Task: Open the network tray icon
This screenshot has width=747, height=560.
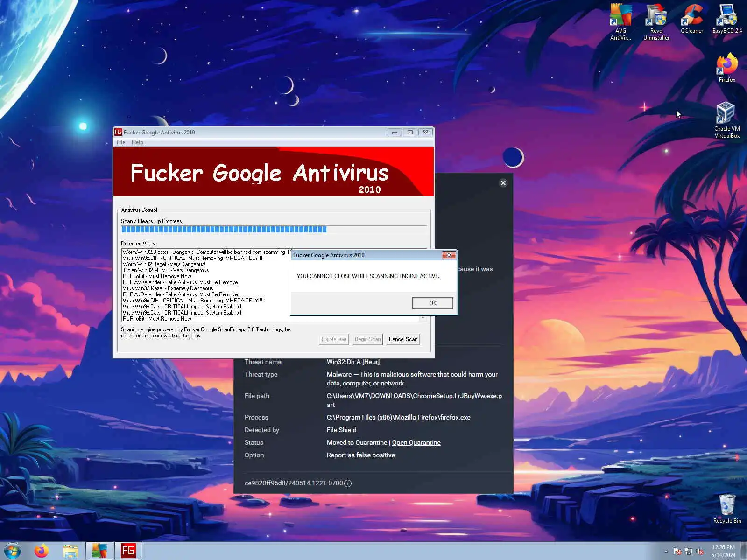Action: click(x=689, y=552)
